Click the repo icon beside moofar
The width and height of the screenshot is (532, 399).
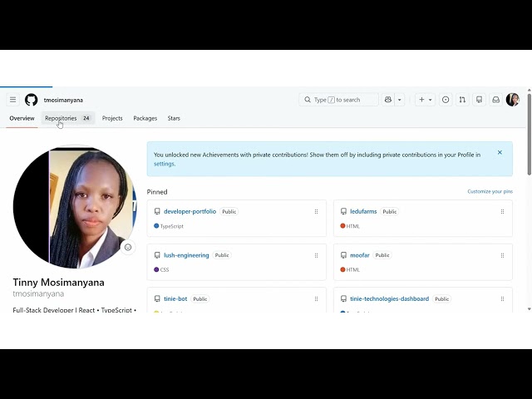point(343,255)
